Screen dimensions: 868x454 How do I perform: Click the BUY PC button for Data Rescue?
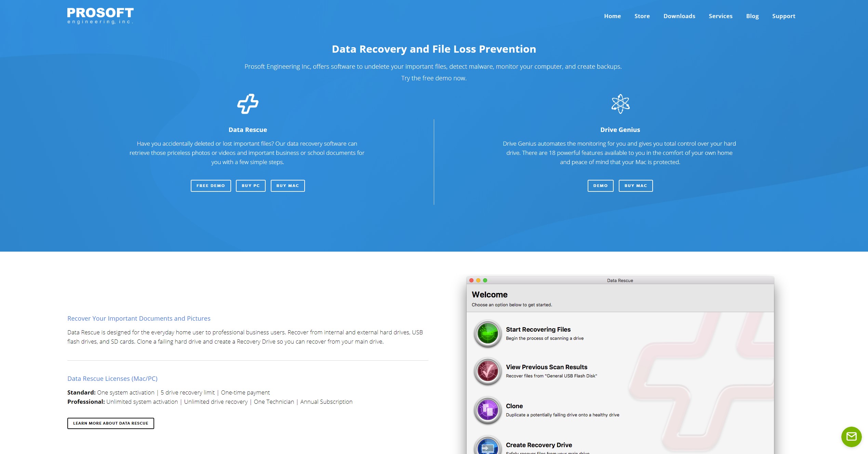pos(250,185)
